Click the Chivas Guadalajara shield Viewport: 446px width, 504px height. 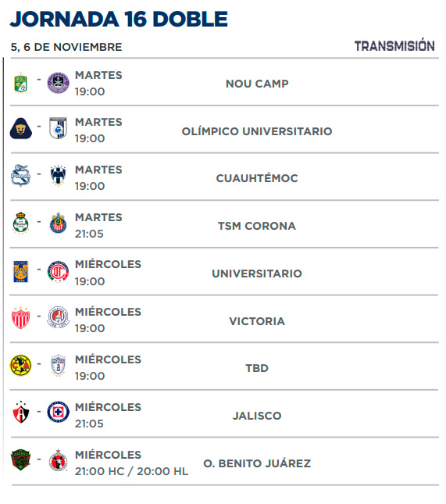click(x=58, y=223)
